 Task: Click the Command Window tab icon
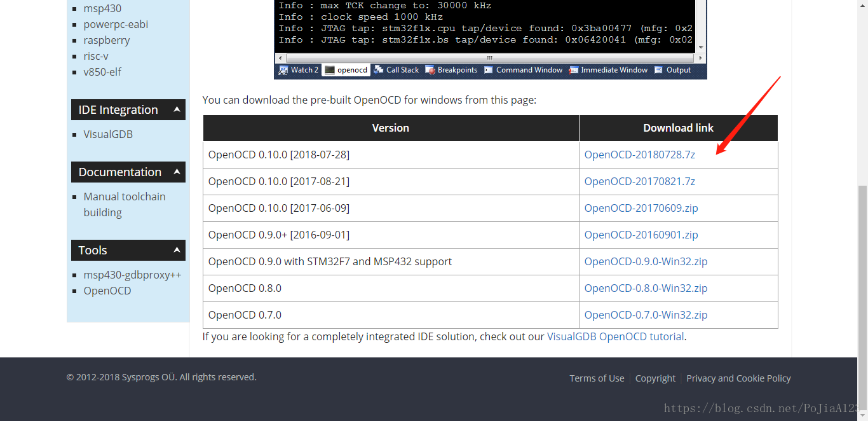[489, 70]
